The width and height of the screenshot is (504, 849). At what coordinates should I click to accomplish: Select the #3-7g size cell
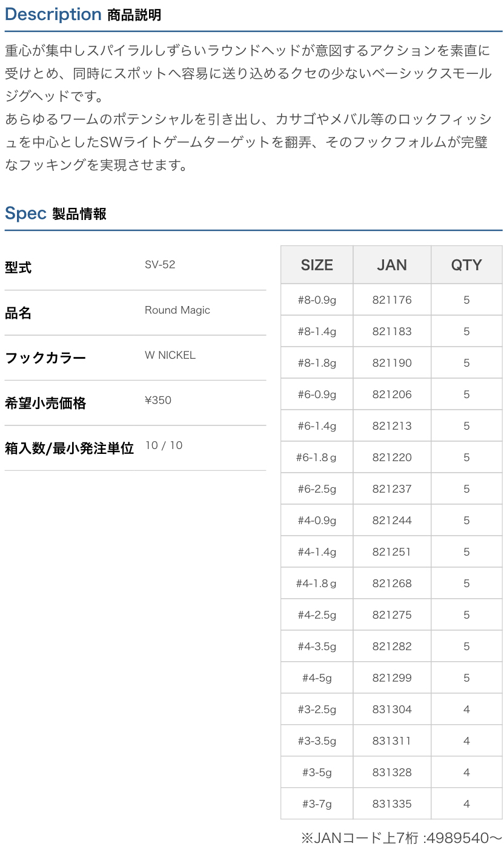tap(317, 804)
